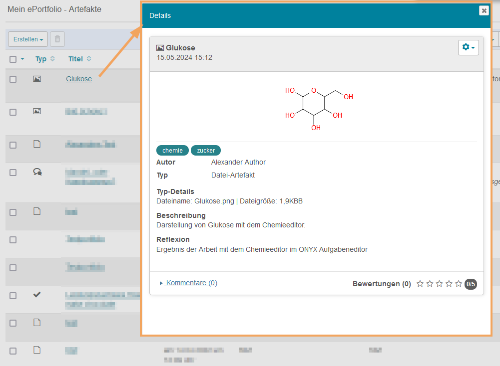This screenshot has height=366, width=500.
Task: Click the Bewertungen (0) label
Action: point(382,284)
